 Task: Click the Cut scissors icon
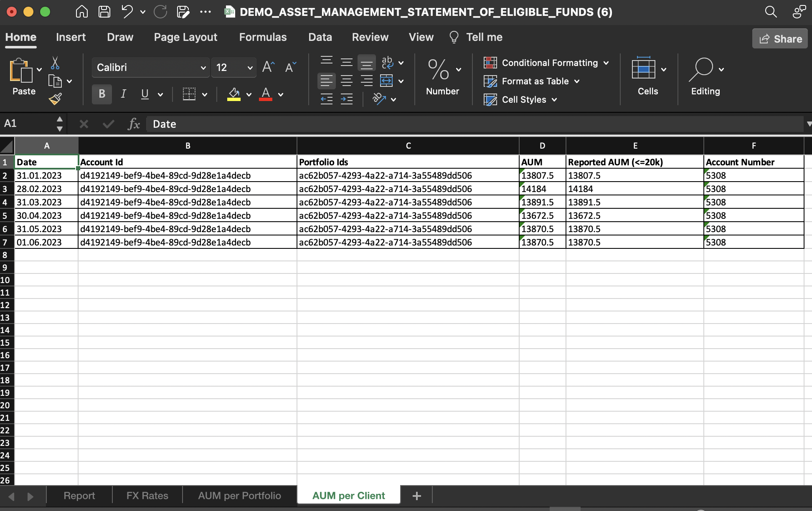coord(55,63)
